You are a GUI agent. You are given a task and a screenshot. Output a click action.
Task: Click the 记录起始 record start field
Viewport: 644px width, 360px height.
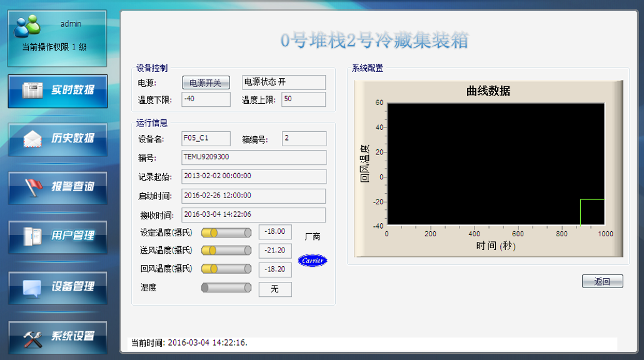(x=253, y=177)
